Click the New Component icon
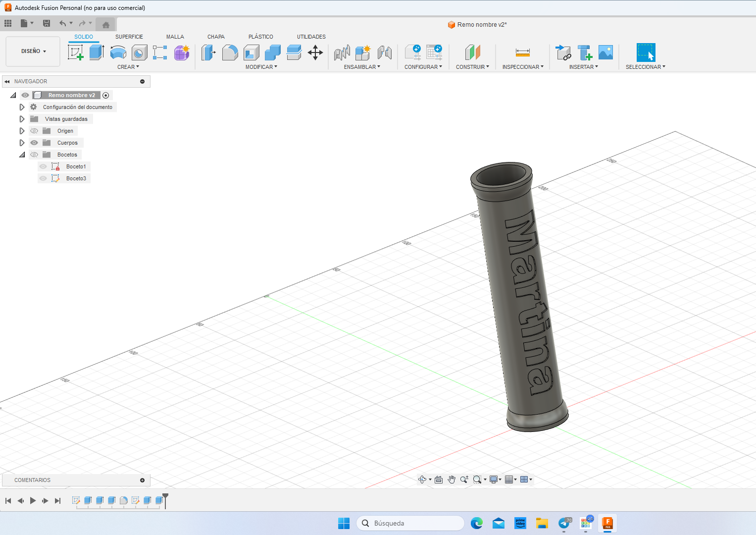756x535 pixels. click(x=363, y=53)
